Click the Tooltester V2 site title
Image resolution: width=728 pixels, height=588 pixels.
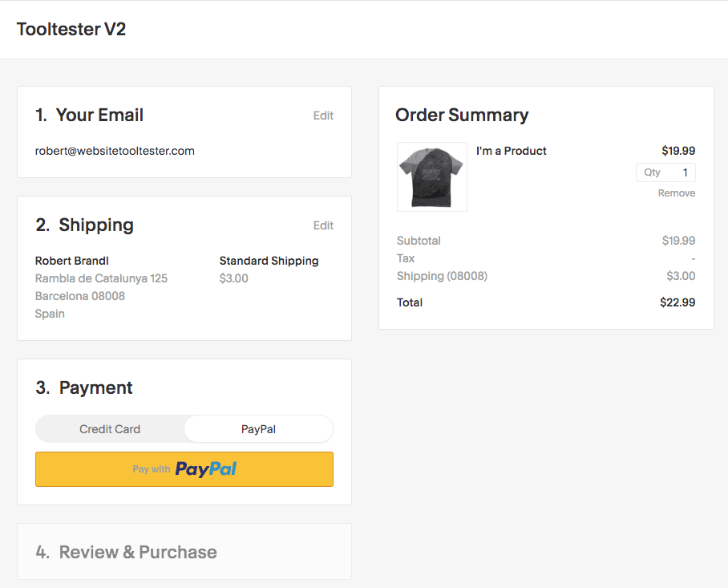[71, 29]
